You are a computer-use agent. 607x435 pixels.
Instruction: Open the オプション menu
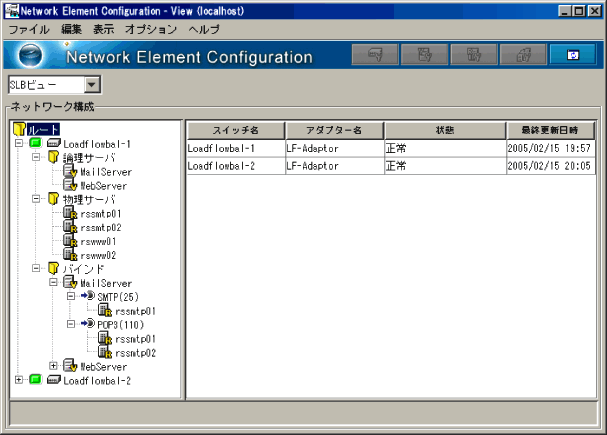click(x=151, y=30)
